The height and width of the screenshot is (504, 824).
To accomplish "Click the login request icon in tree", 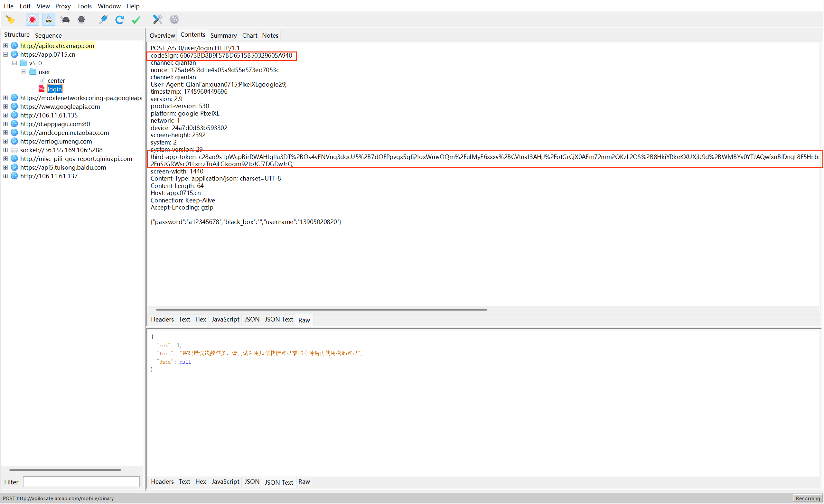I will coord(42,89).
